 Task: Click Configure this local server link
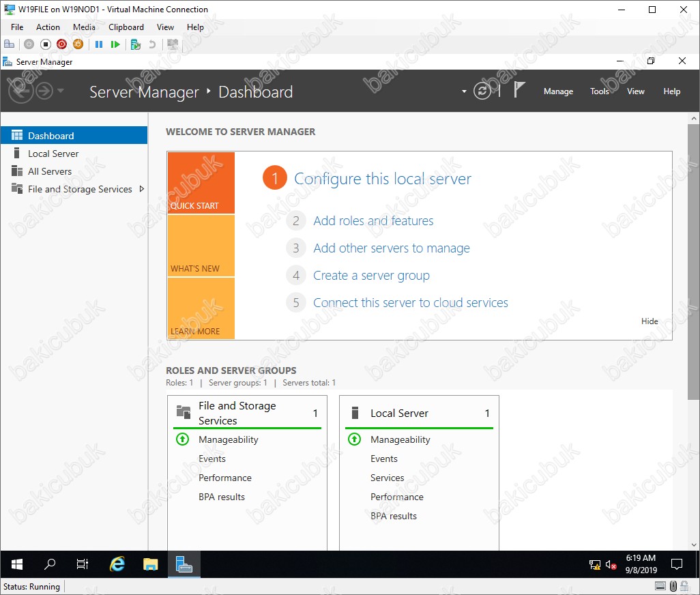point(383,179)
